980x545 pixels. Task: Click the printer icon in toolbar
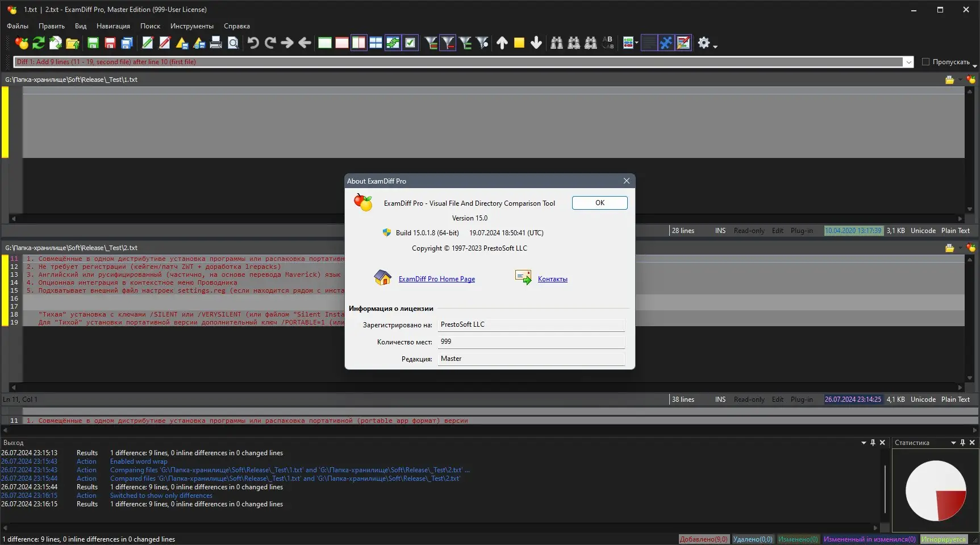[x=216, y=43]
